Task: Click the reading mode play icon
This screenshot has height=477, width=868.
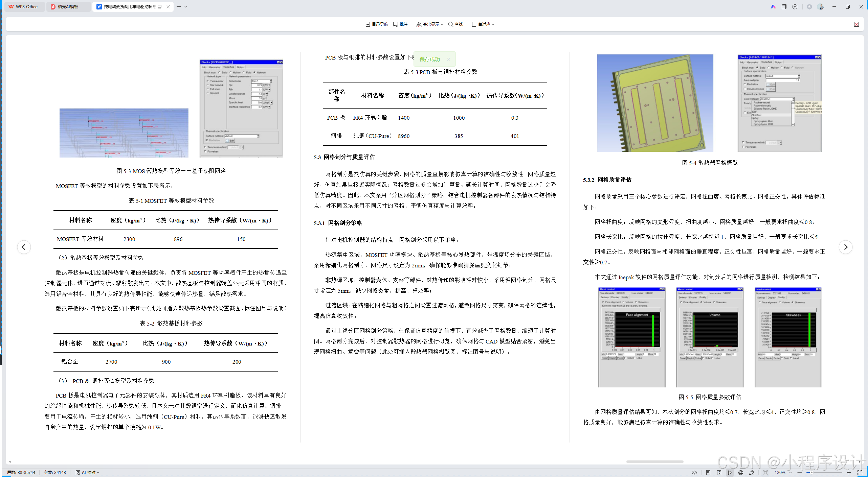Action: [730, 473]
